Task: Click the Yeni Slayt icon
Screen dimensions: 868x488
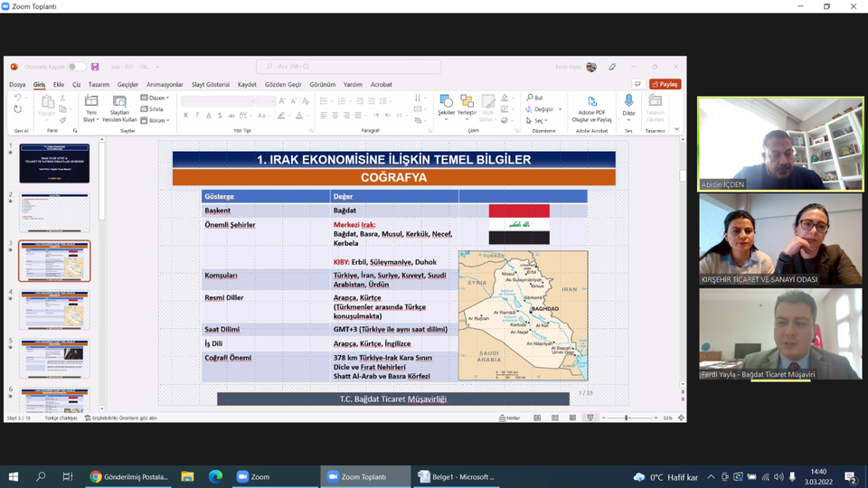Action: coord(91,102)
